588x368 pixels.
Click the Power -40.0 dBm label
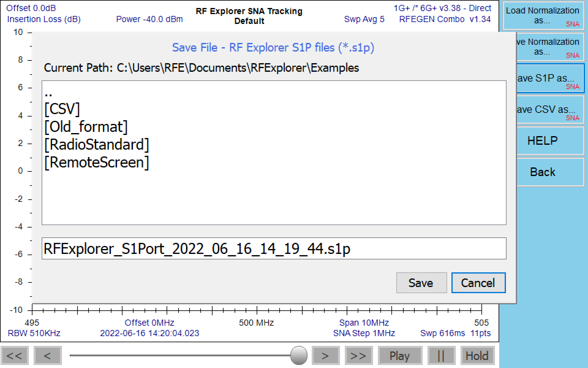click(149, 19)
